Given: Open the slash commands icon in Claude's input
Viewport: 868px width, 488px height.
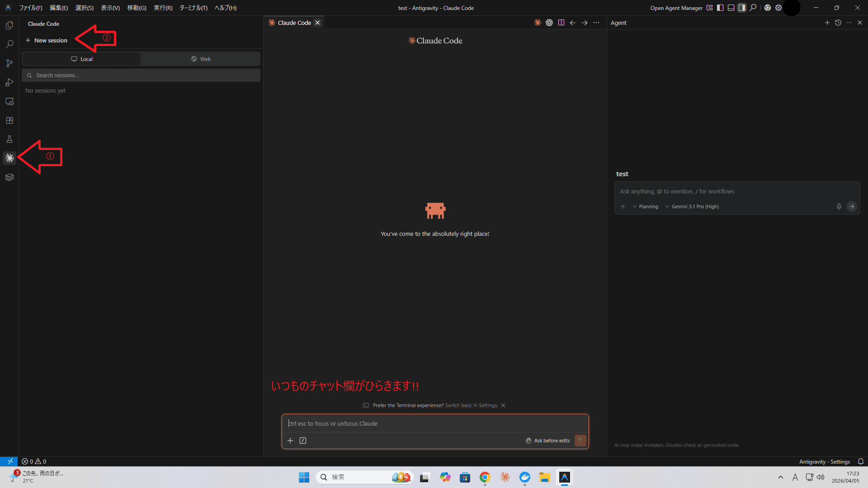Looking at the screenshot, I should tap(303, 440).
